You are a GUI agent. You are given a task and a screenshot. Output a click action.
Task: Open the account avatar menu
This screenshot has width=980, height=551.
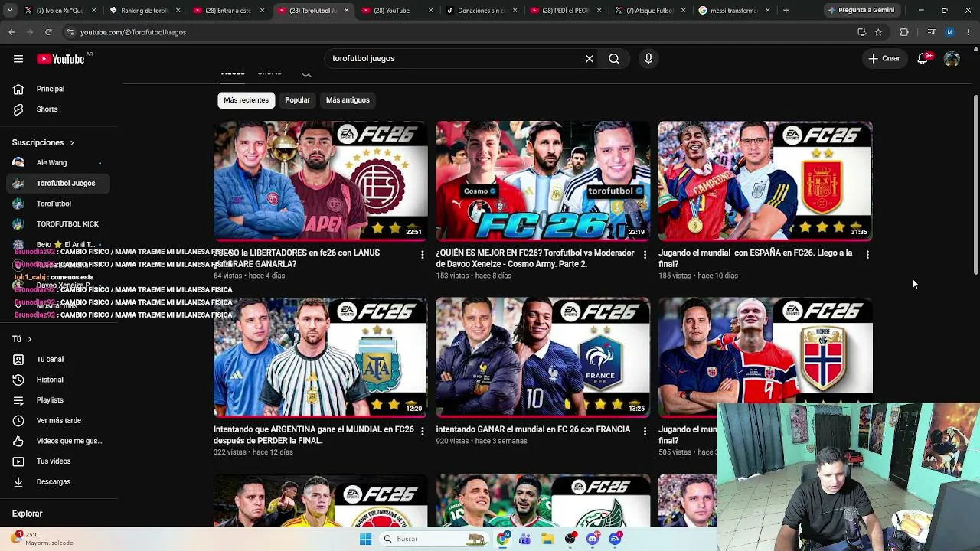click(952, 59)
